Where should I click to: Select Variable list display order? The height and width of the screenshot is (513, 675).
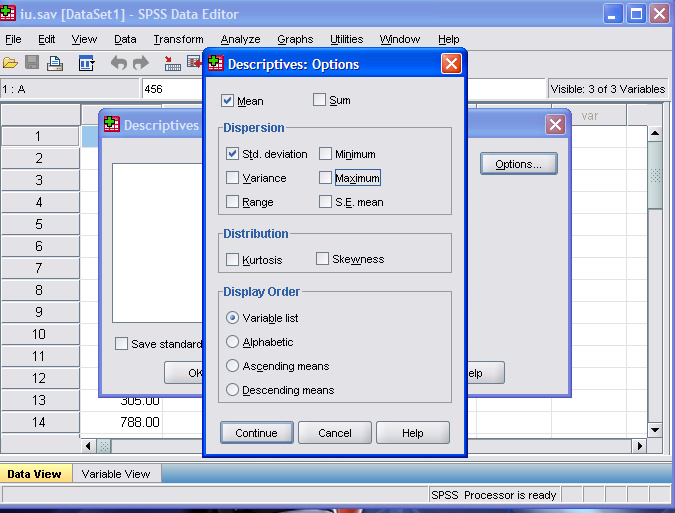pyautogui.click(x=232, y=318)
